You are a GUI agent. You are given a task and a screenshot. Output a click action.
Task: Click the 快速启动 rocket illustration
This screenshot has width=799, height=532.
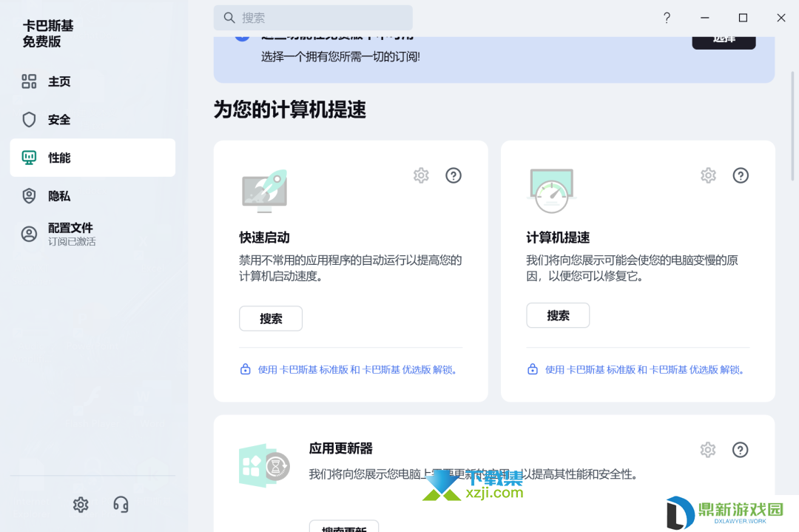tap(264, 191)
